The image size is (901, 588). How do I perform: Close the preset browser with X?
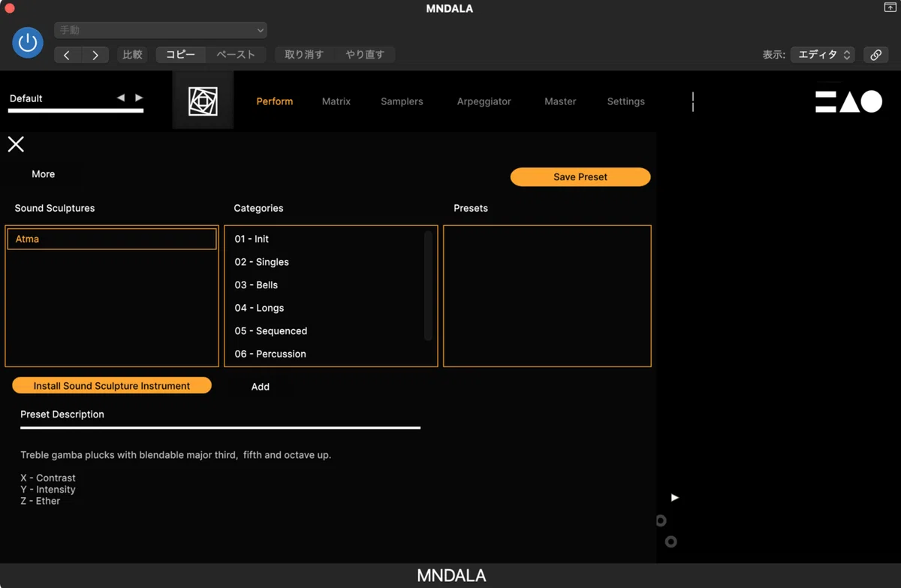(16, 144)
